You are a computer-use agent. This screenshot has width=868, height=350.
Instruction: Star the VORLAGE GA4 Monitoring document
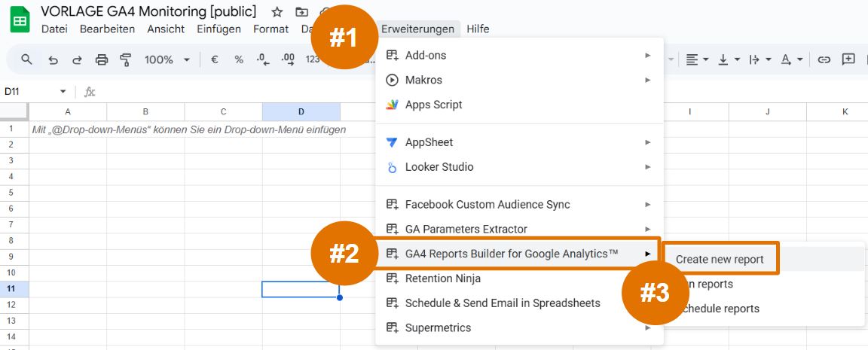(x=277, y=11)
